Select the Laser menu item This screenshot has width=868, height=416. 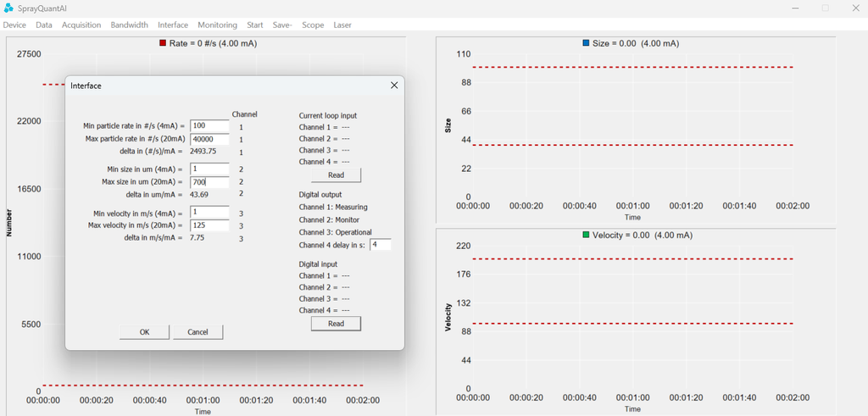pos(342,25)
